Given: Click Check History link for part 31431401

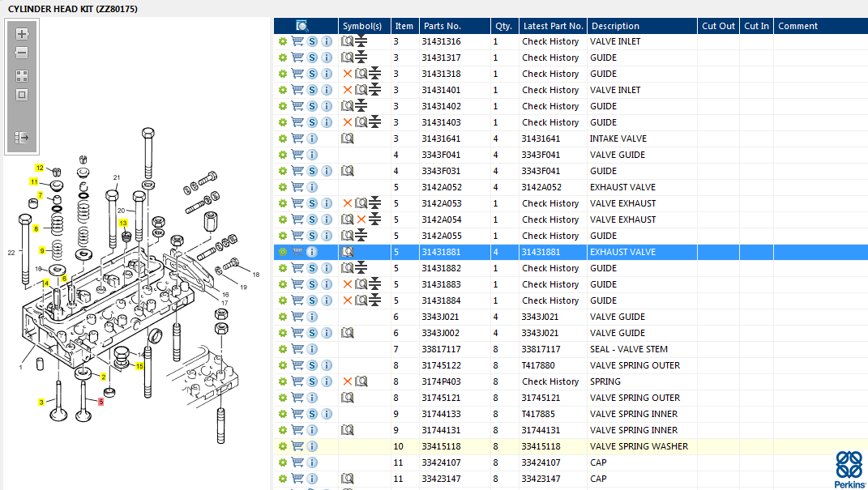Looking at the screenshot, I should pos(550,90).
